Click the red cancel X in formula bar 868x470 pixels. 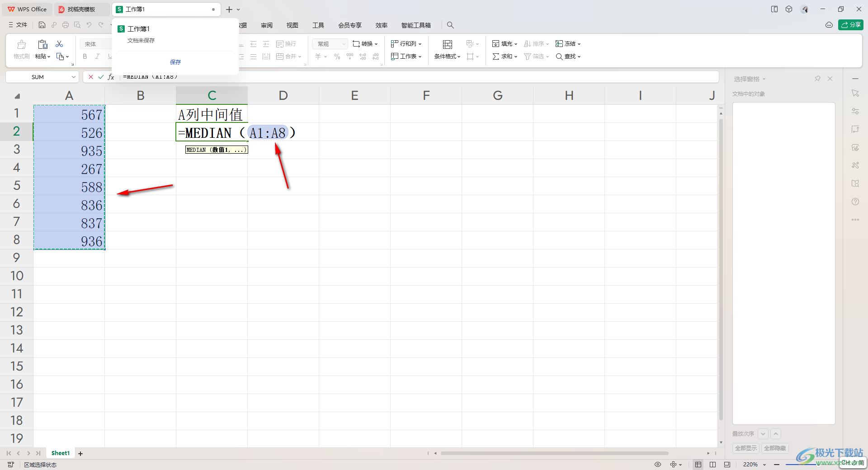91,77
